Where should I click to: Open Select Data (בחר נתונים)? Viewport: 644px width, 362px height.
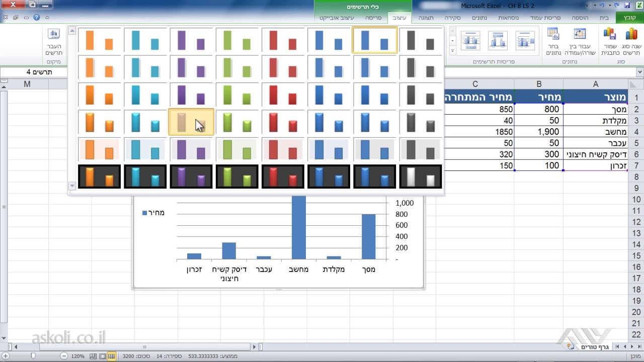point(553,42)
